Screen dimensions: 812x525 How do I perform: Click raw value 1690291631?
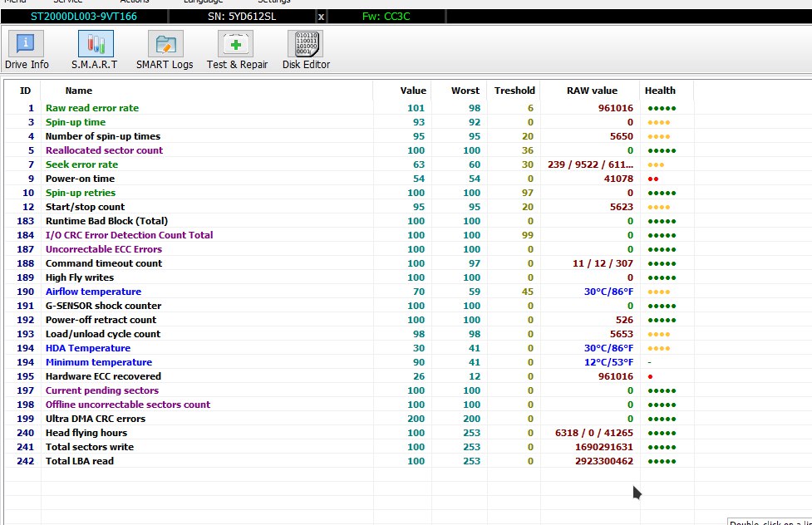coord(604,447)
